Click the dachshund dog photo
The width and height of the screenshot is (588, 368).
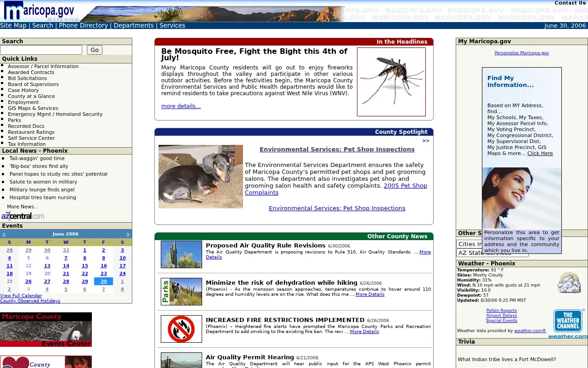coord(201,177)
